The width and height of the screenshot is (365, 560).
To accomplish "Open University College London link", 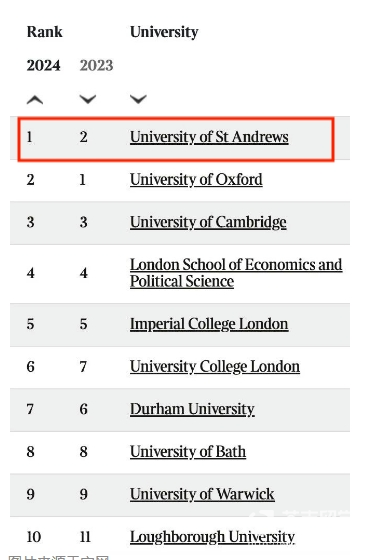I will point(215,367).
